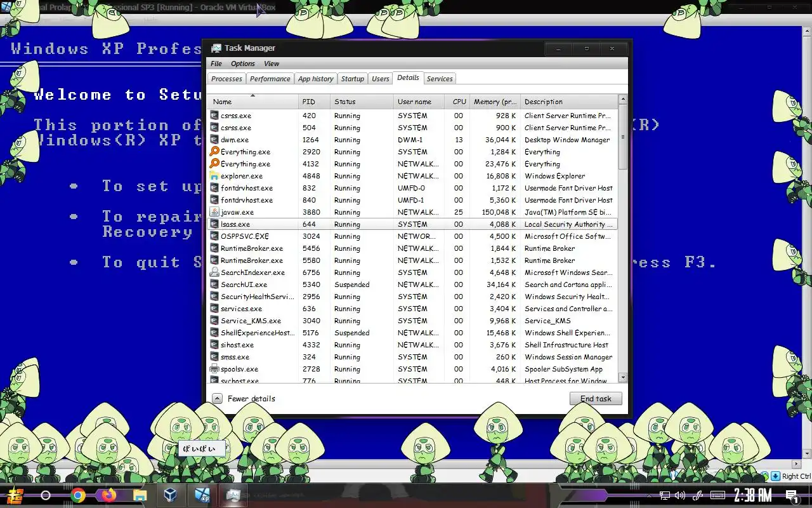Switch to the Services tab
Viewport: 812px width, 508px height.
(x=440, y=79)
